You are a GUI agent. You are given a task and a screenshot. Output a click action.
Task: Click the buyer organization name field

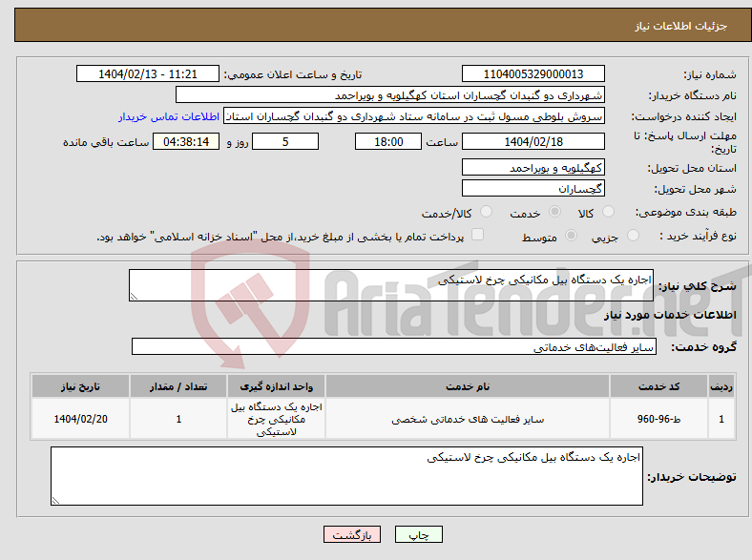390,95
